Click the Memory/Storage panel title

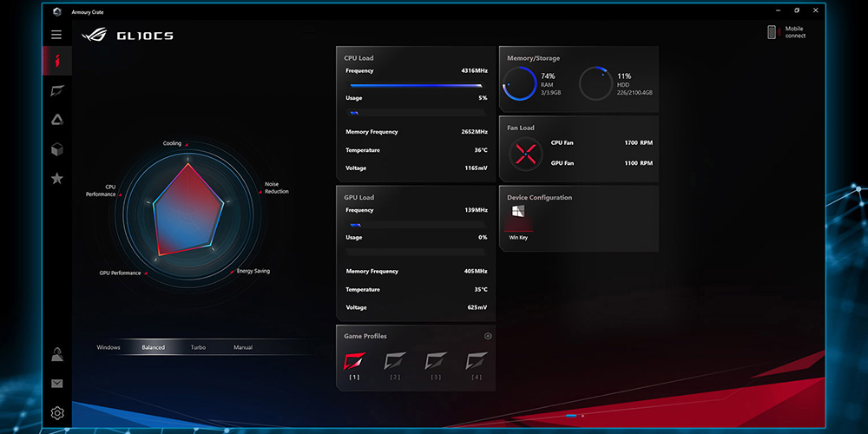[x=534, y=58]
